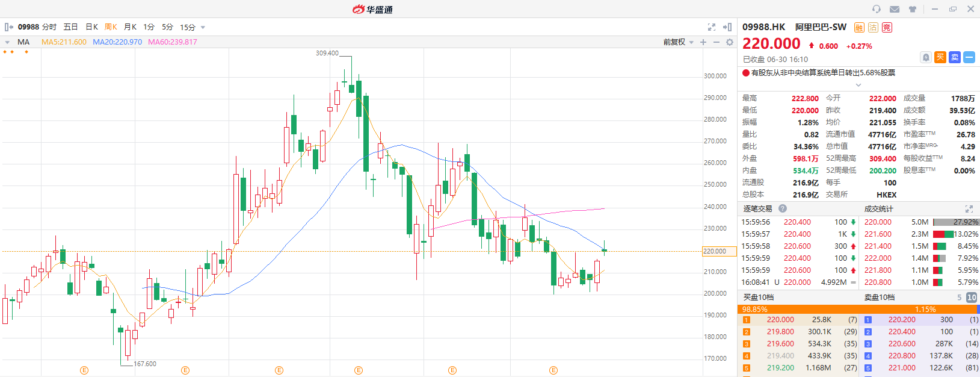
Task: Open more timeframes dropdown after 15分
Action: 203,28
